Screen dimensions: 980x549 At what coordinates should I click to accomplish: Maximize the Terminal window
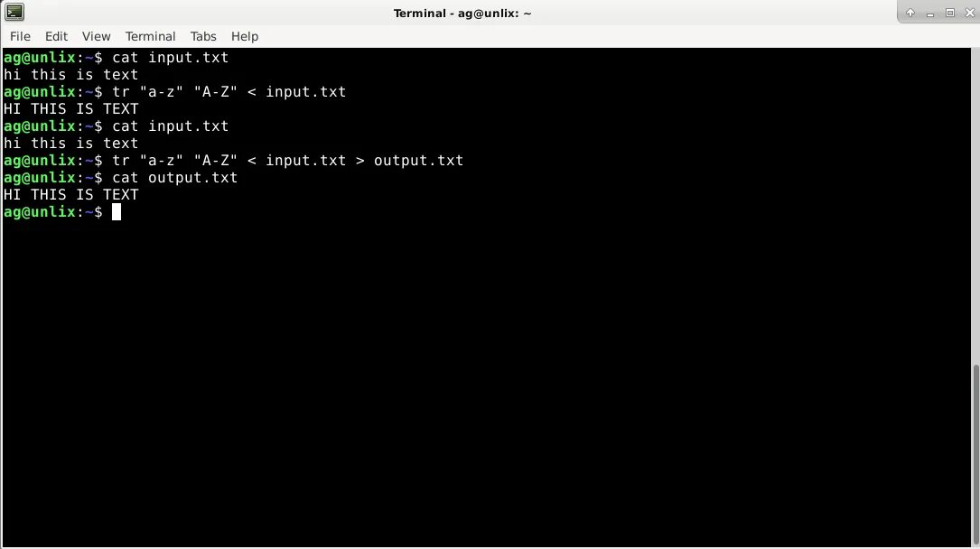(x=950, y=13)
